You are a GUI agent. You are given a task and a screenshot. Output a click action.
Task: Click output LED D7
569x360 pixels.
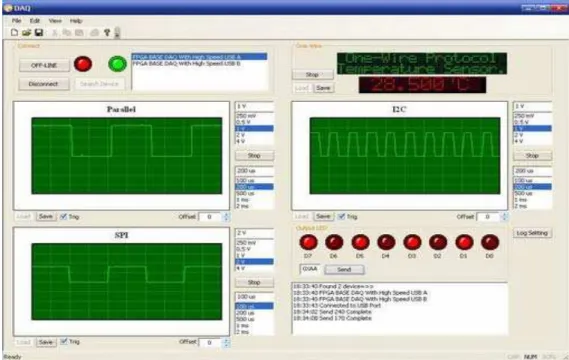pos(308,242)
